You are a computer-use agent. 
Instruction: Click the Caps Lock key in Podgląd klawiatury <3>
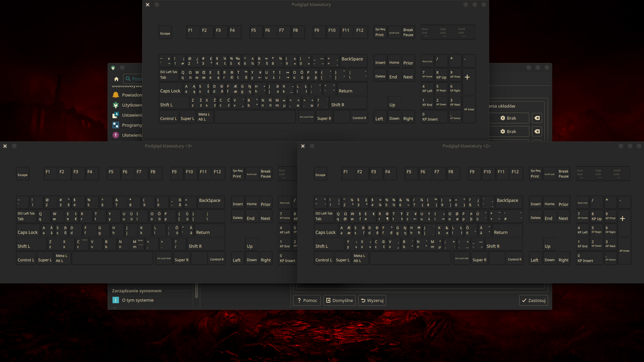[x=28, y=233]
